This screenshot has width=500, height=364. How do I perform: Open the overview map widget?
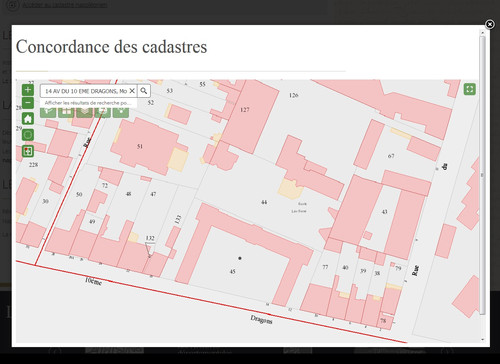tap(28, 151)
